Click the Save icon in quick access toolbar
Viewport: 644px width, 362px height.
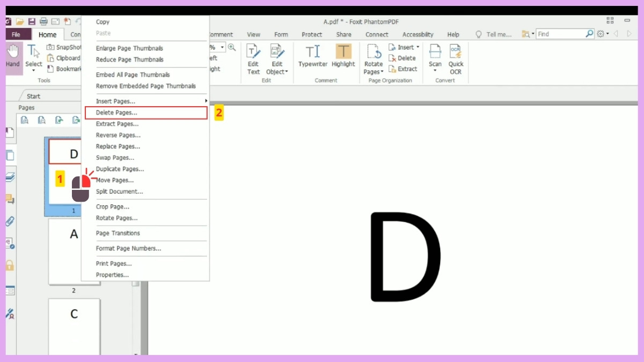coord(32,21)
